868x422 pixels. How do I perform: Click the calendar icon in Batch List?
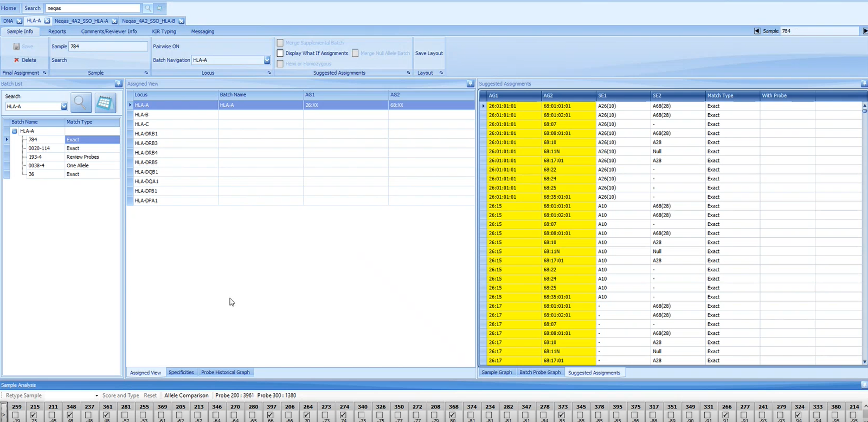pos(105,102)
